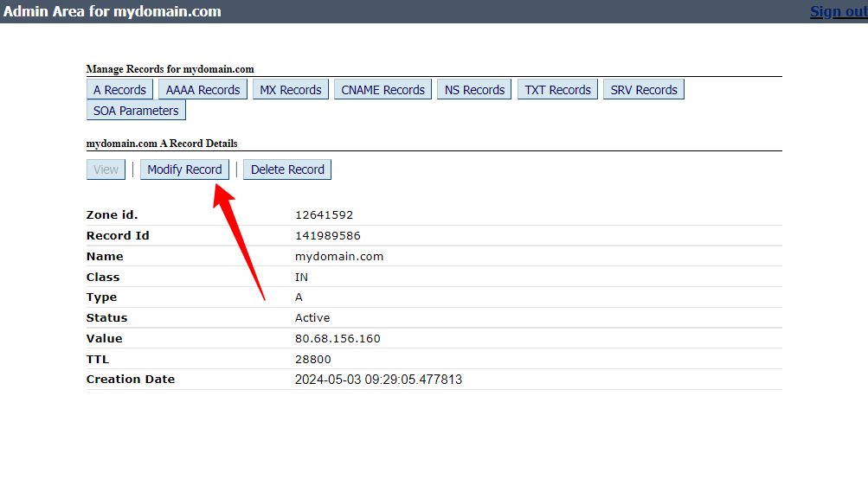868x492 pixels.
Task: Sign out of the admin area
Action: (838, 12)
